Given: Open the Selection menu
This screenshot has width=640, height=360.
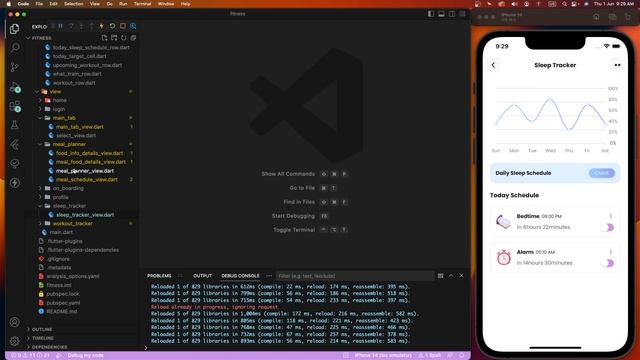Looking at the screenshot, I should [74, 4].
